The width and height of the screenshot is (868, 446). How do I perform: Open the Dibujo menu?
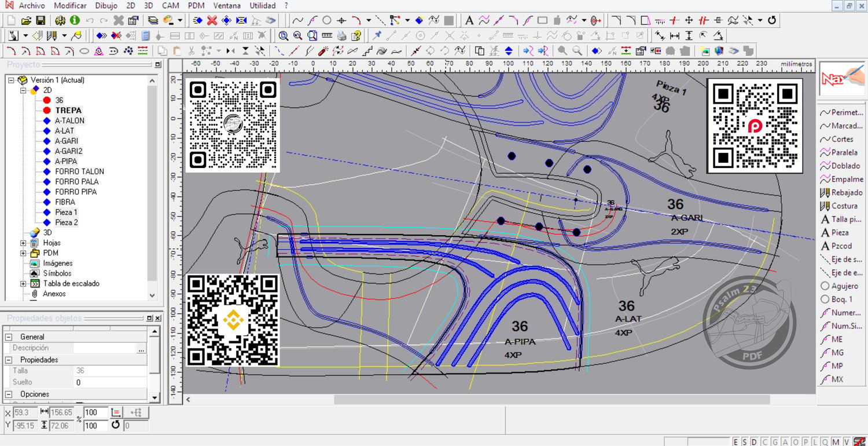coord(106,5)
